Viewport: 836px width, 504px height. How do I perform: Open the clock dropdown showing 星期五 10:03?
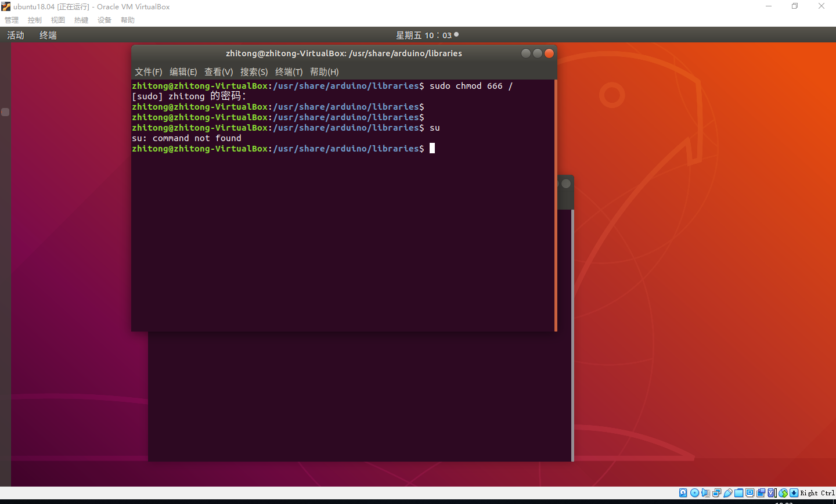pos(427,35)
